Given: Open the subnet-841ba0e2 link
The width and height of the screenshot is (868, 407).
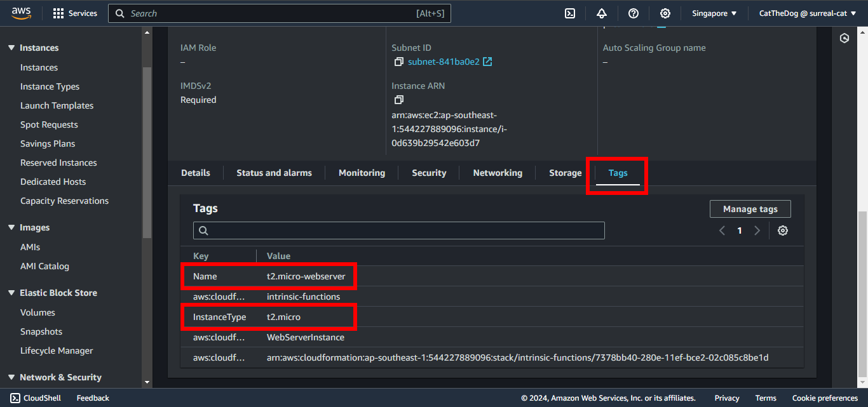Looking at the screenshot, I should point(444,62).
